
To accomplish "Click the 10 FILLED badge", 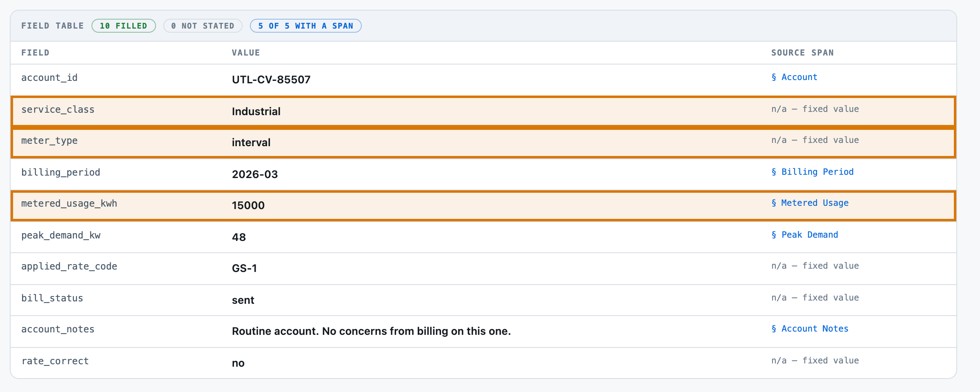I will [124, 26].
